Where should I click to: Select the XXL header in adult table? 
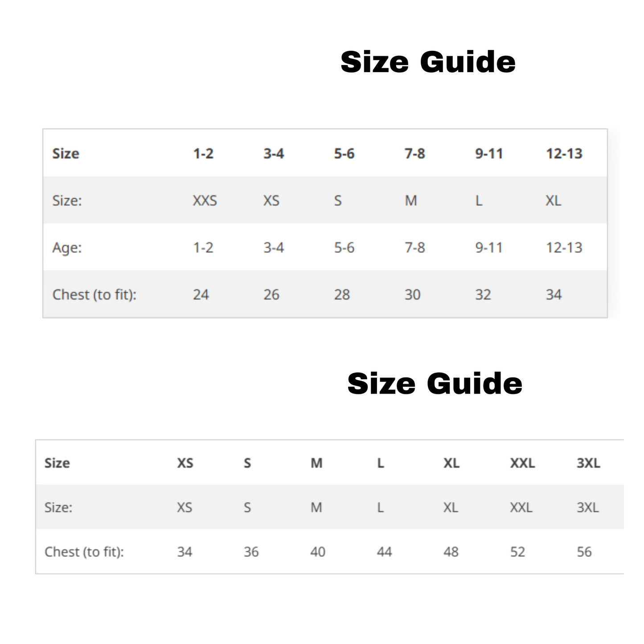[522, 463]
